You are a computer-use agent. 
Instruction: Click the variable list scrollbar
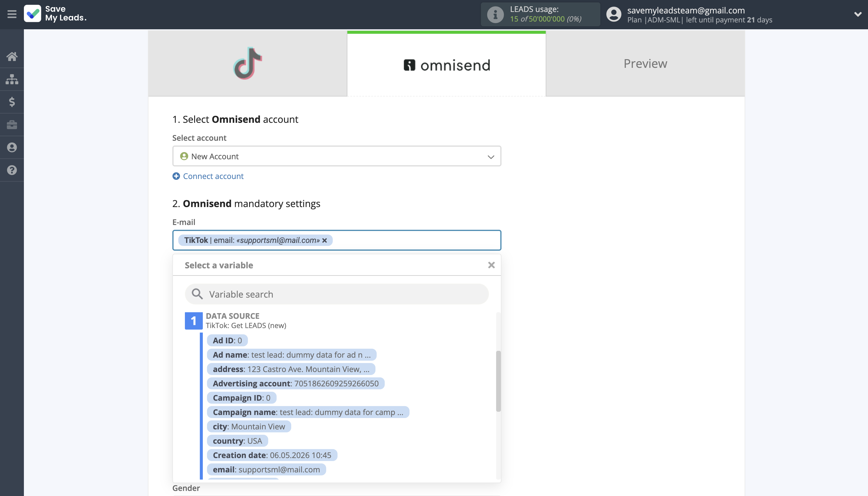[498, 381]
